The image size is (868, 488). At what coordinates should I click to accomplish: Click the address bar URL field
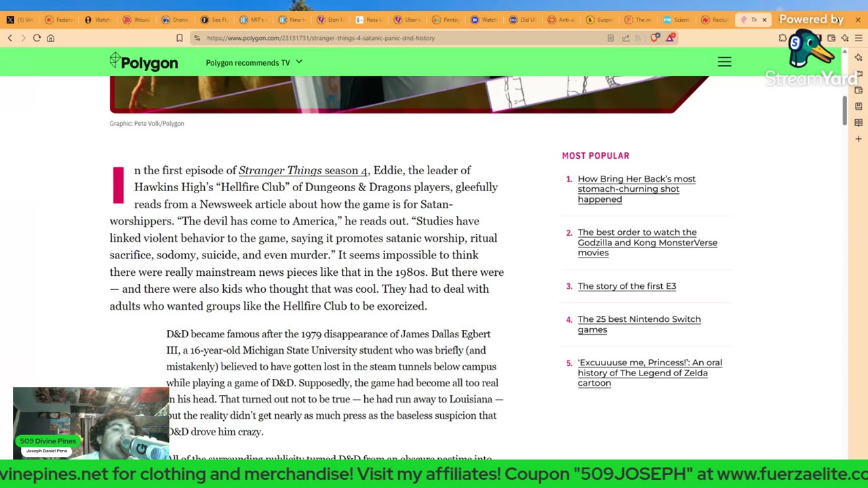[x=400, y=38]
